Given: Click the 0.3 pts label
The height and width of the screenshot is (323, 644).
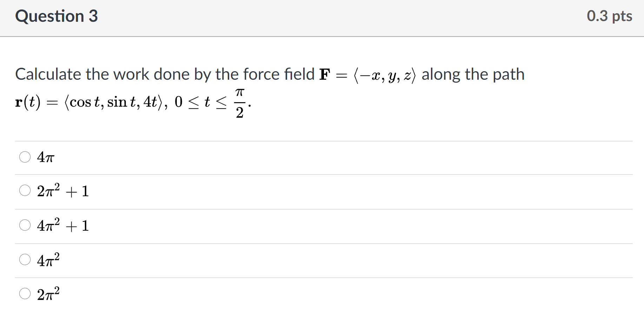Looking at the screenshot, I should (x=609, y=16).
